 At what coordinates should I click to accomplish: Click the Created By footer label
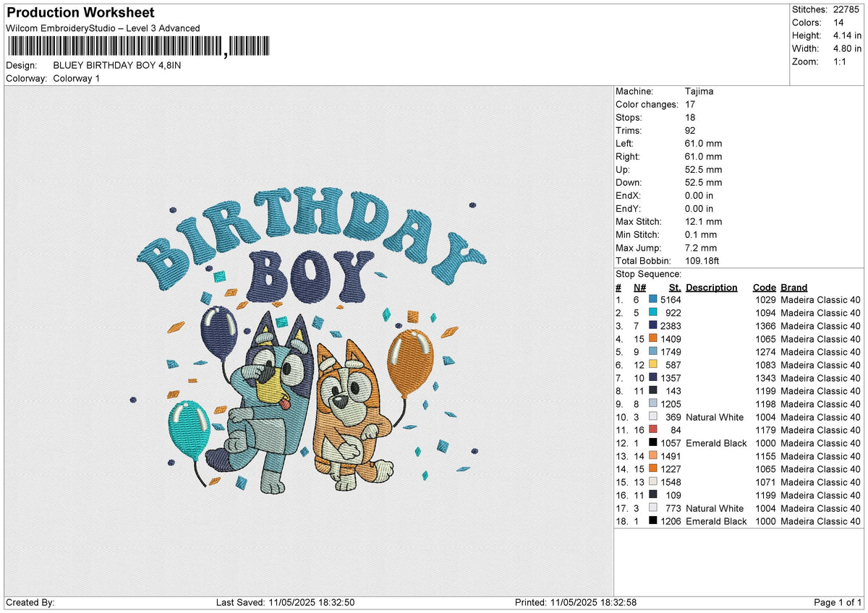30,602
